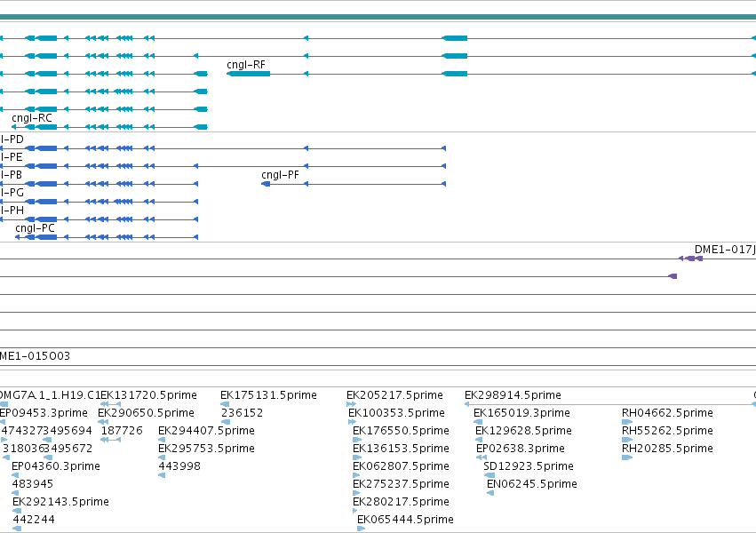The width and height of the screenshot is (756, 533).
Task: Click EST SD12923.5prime label
Action: coord(529,466)
